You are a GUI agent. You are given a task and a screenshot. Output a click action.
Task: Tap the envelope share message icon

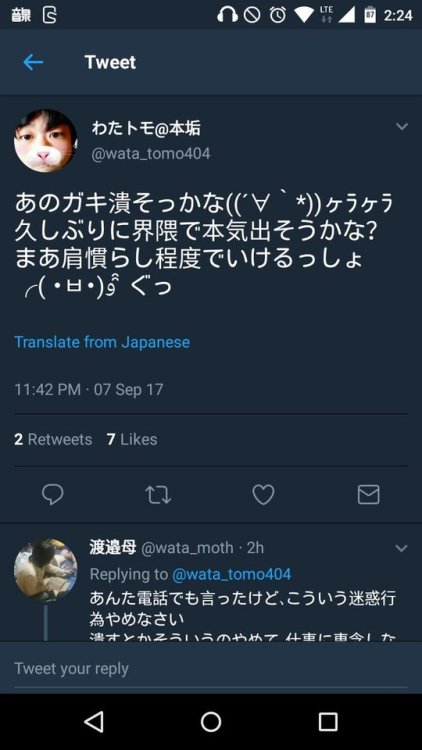[368, 495]
